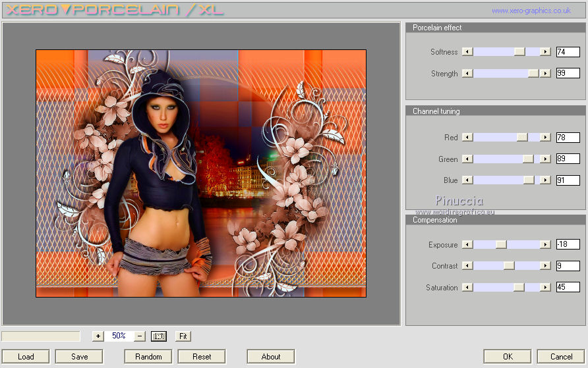Click the zoom out minus button

(140, 336)
